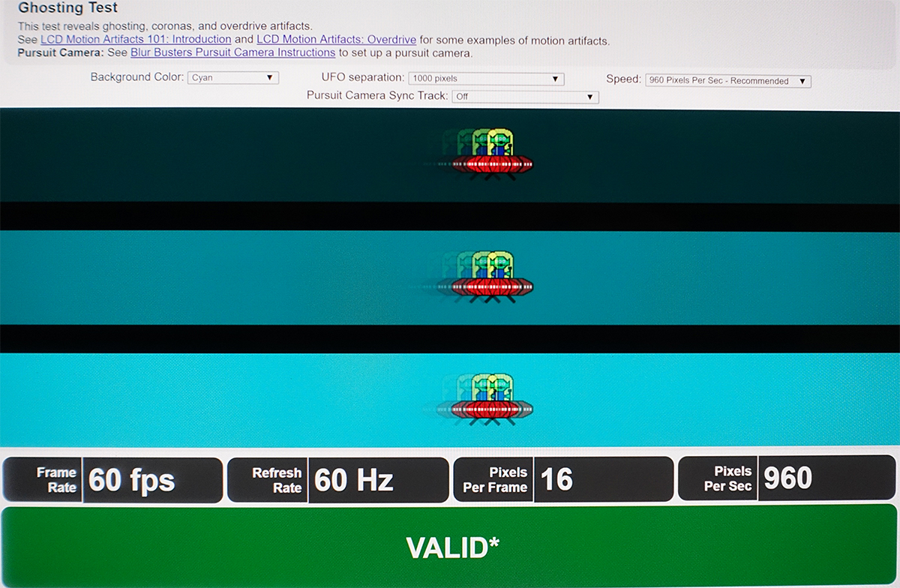
Task: Open Blur Busters Pursuit Camera Instructions link
Action: tap(233, 52)
